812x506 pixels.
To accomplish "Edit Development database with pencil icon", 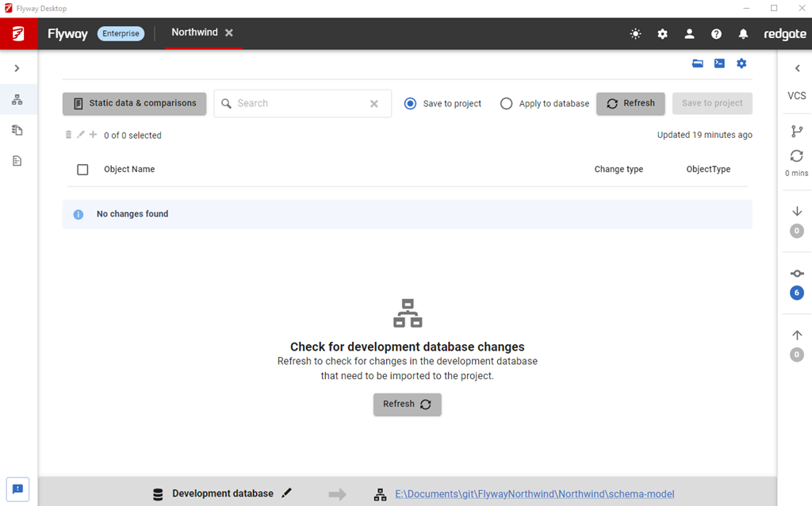I will click(286, 493).
